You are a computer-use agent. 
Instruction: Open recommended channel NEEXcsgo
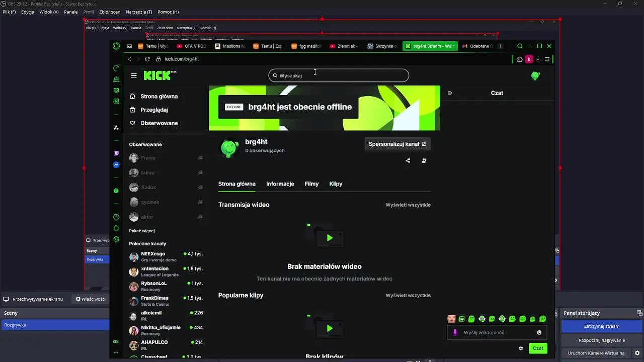pos(166,257)
